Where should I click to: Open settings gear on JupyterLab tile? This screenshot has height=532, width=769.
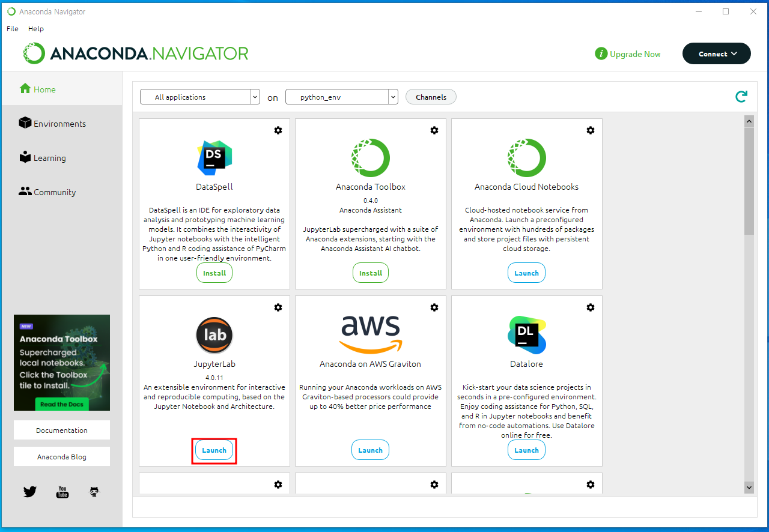tap(278, 307)
